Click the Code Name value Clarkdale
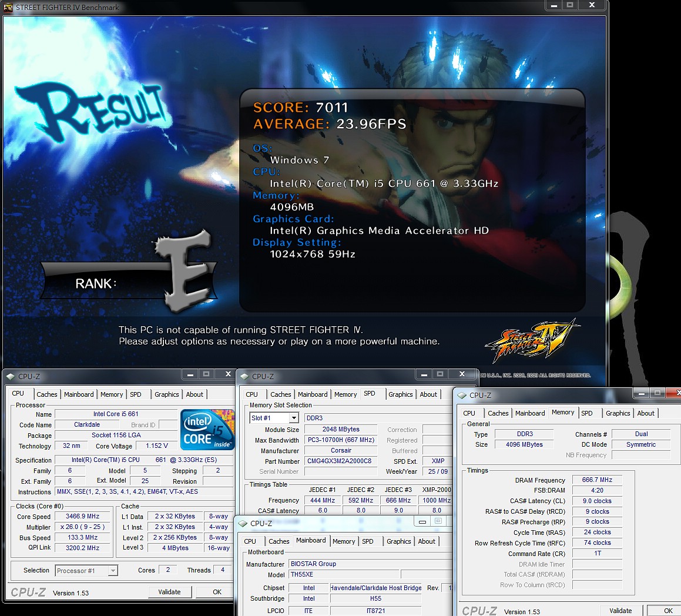681x616 pixels. pyautogui.click(x=87, y=424)
